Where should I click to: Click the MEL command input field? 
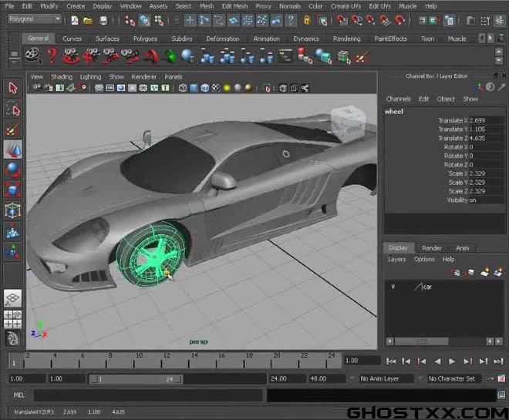(148, 395)
